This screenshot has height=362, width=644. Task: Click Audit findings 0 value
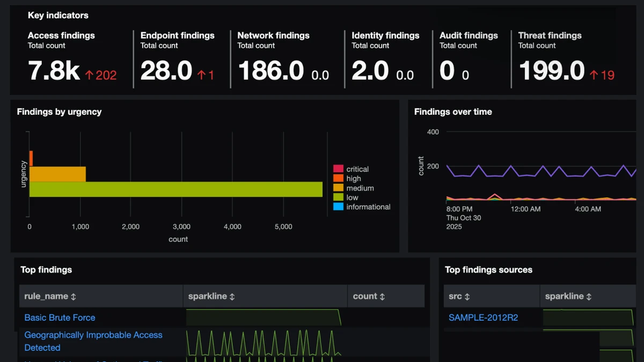point(447,71)
